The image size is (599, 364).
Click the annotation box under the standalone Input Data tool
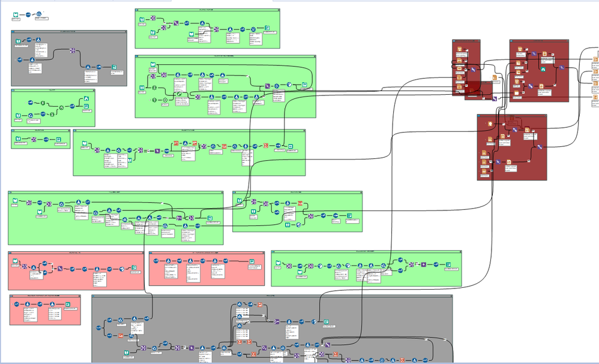(x=16, y=19)
